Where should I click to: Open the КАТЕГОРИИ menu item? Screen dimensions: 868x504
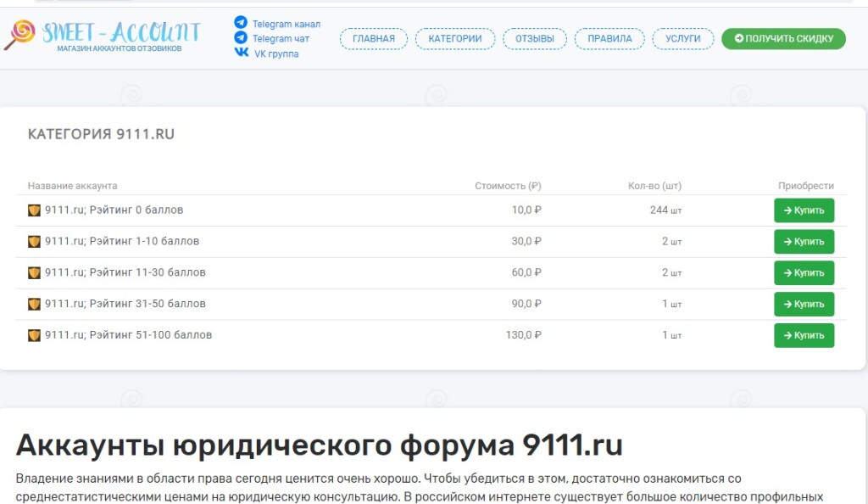455,39
